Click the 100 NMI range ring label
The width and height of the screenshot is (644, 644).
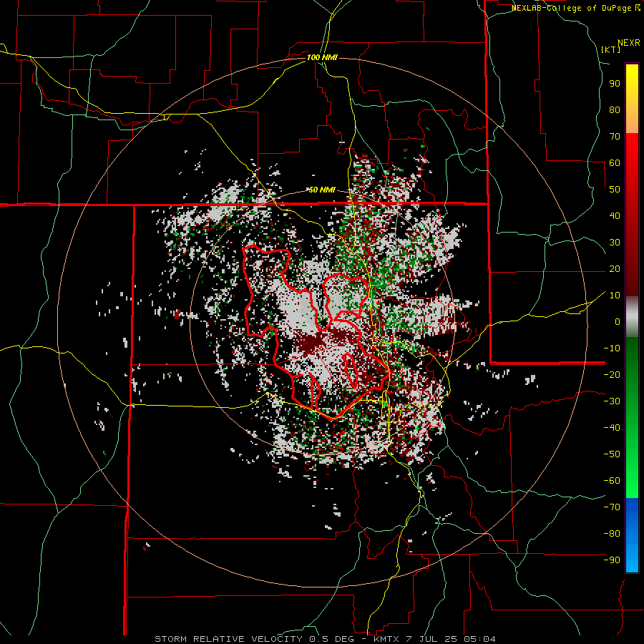[322, 57]
